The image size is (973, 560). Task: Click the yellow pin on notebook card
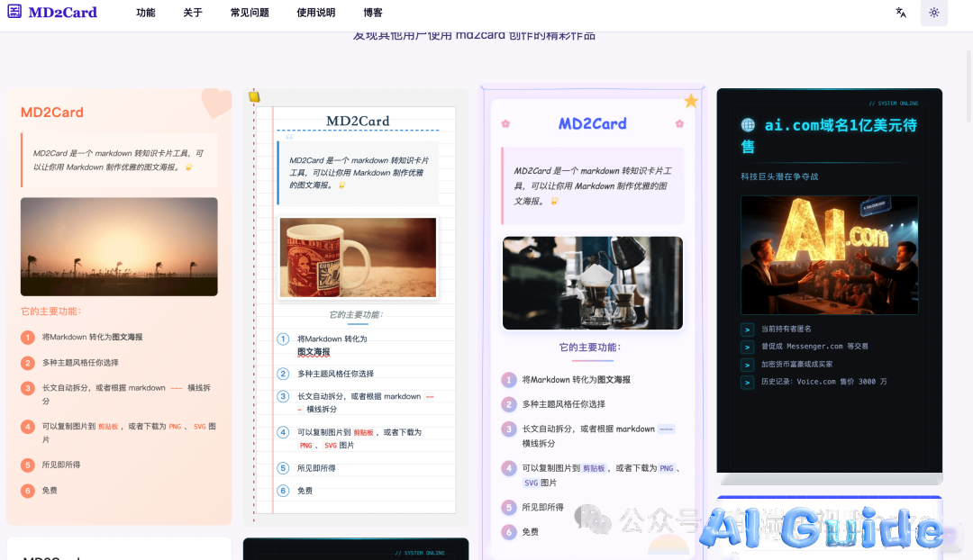(254, 96)
